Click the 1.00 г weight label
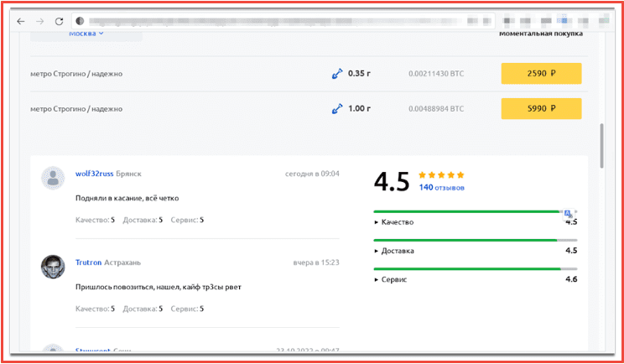 359,108
